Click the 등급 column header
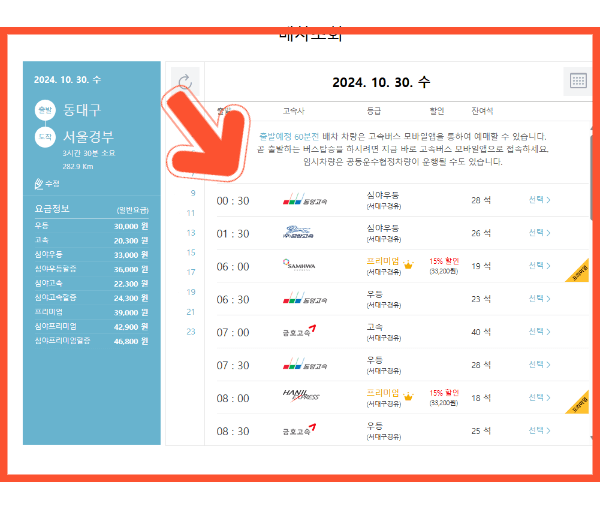The width and height of the screenshot is (600, 523). pos(373,111)
